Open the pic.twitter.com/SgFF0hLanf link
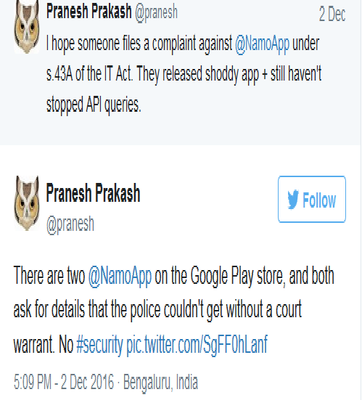Image resolution: width=362 pixels, height=400 pixels. tap(197, 345)
